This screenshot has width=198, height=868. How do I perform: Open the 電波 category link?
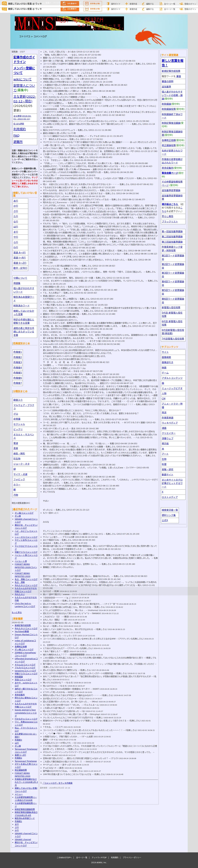click(x=16, y=443)
